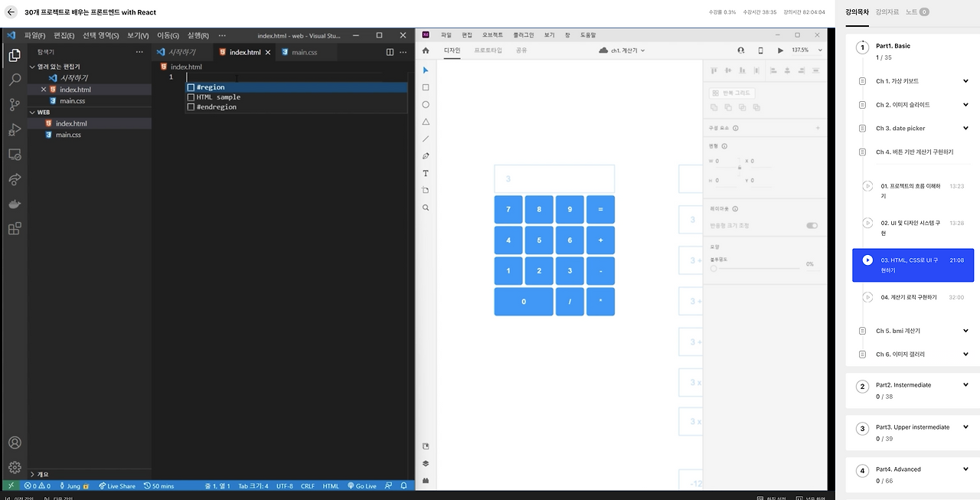
Task: Expand the outline section at explorer bottom
Action: (90, 474)
